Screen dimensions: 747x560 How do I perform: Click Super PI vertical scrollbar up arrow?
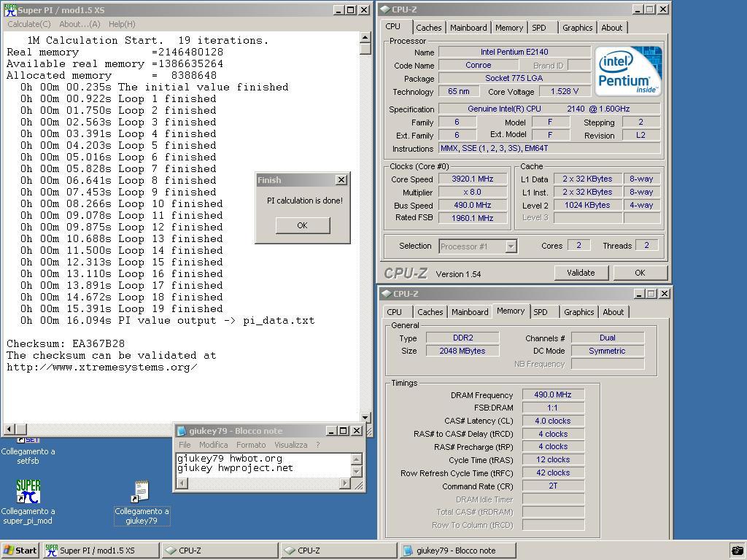365,37
